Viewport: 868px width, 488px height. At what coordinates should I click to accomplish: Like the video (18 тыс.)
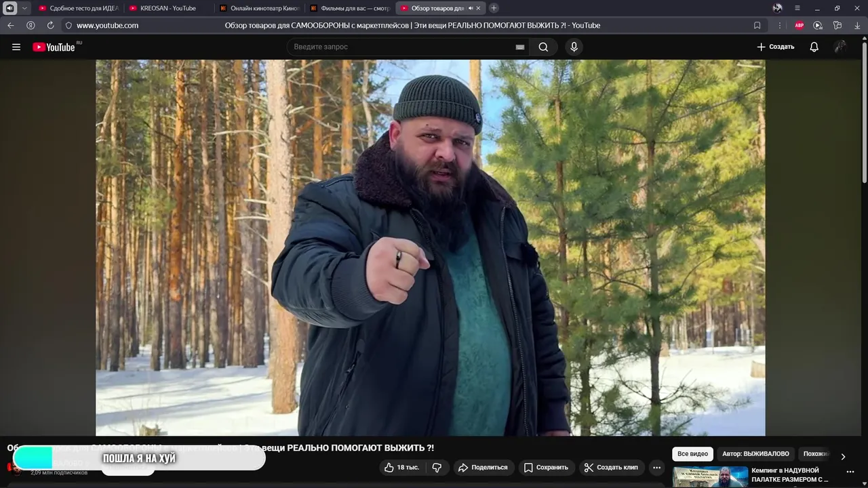pyautogui.click(x=401, y=468)
